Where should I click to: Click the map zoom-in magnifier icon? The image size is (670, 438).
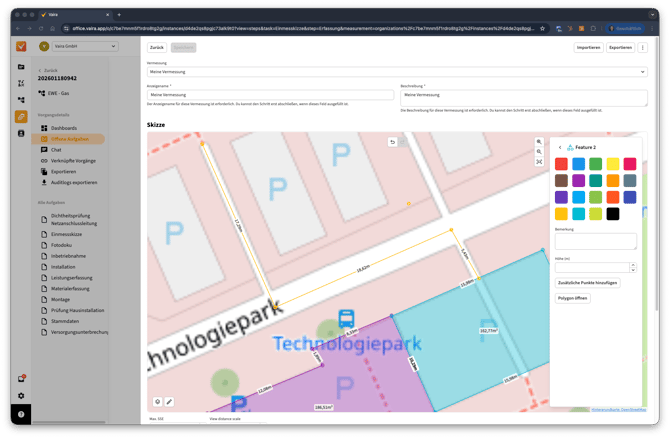click(x=539, y=142)
